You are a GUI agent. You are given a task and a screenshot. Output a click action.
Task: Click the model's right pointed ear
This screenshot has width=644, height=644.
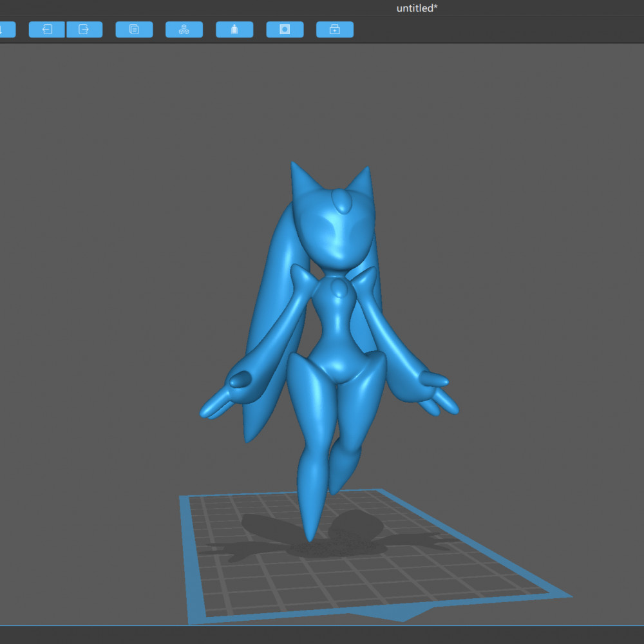361,181
